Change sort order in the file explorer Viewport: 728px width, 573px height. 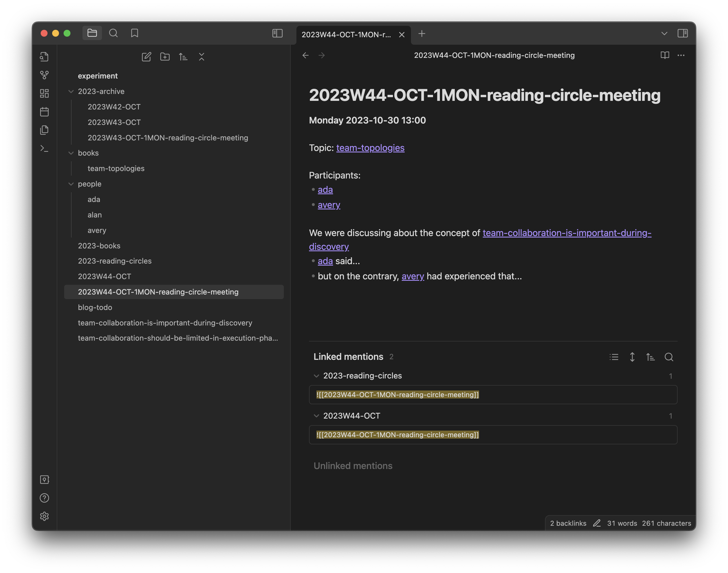tap(183, 57)
